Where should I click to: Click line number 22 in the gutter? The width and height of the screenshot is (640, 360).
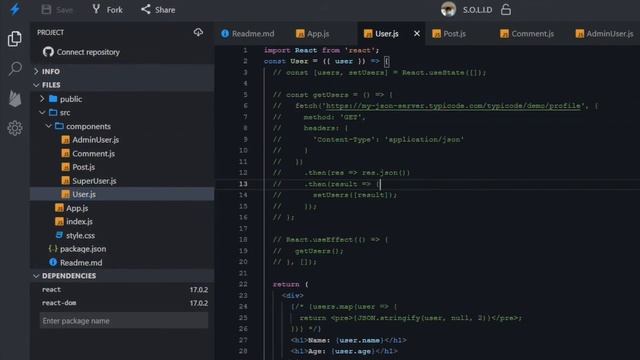(243, 284)
